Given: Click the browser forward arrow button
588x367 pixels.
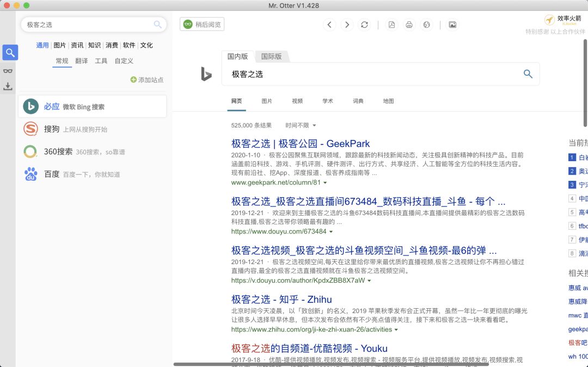Looking at the screenshot, I should [x=347, y=25].
